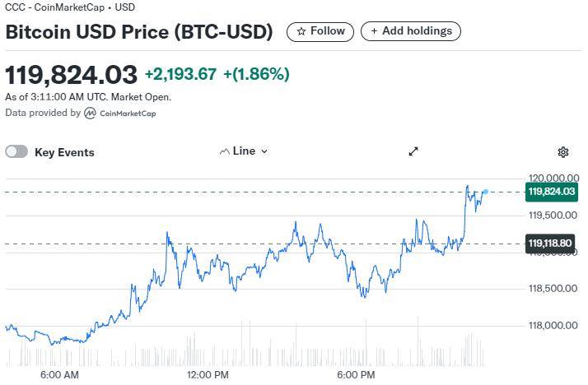
Task: Click the blue dot at chart line end
Action: point(486,192)
